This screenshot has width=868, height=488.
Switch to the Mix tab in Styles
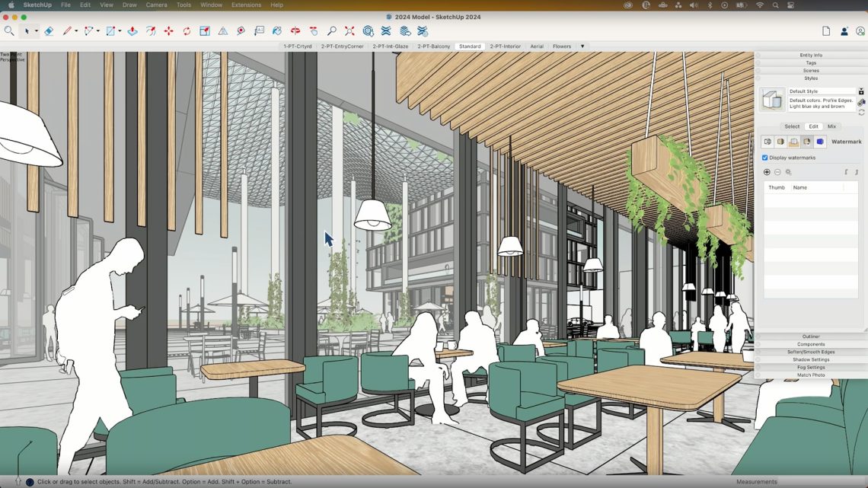(831, 126)
